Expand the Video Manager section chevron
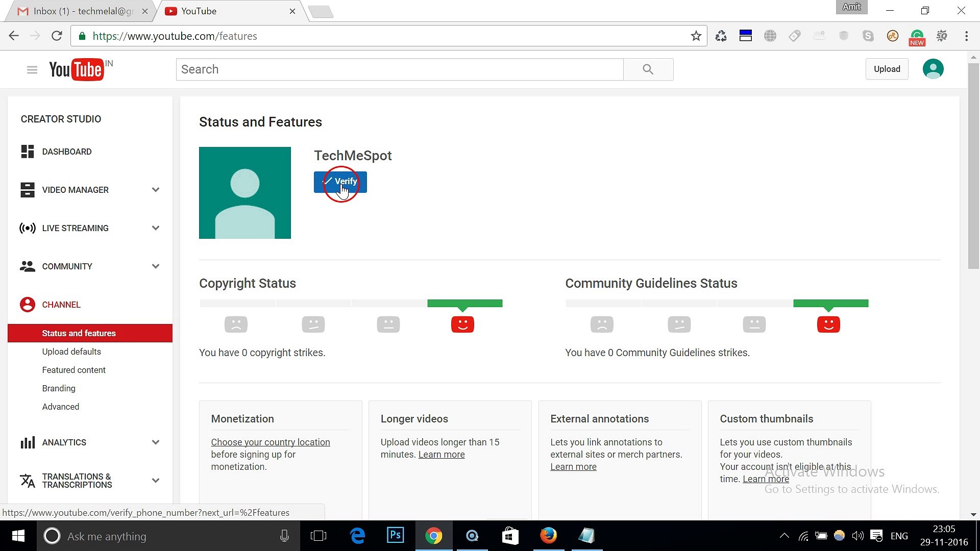Screen dimensions: 980x551 point(155,189)
